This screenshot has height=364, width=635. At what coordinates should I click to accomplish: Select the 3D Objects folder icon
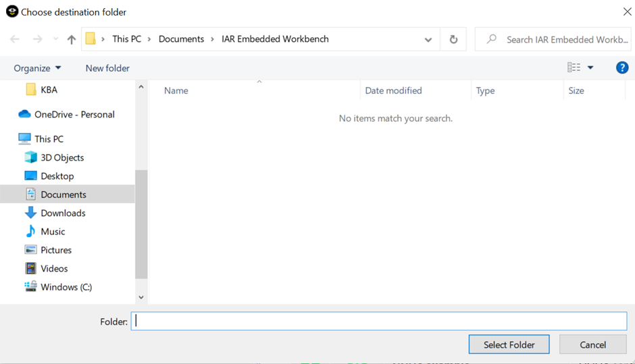click(30, 157)
